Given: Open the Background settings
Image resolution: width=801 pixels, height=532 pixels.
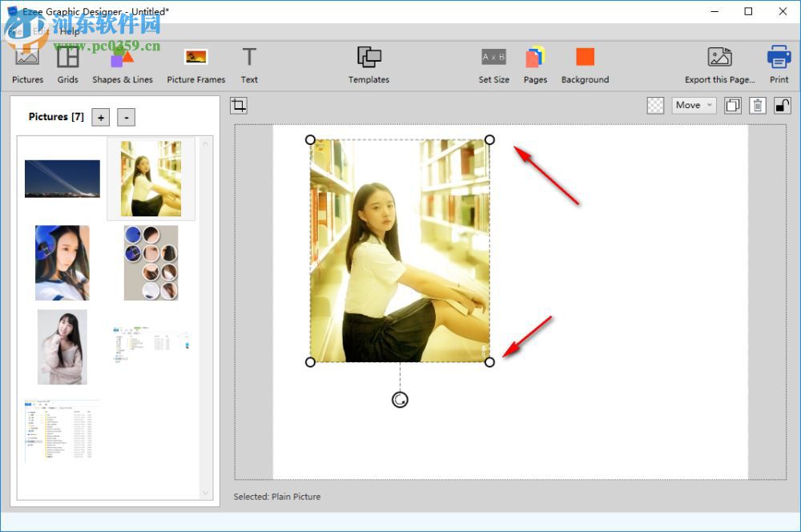Looking at the screenshot, I should (585, 63).
